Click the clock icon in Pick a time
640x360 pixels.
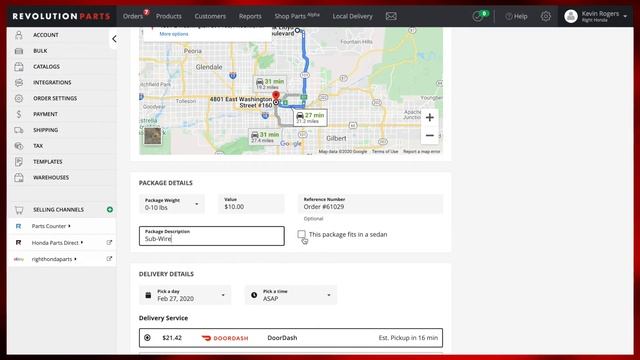click(x=254, y=295)
